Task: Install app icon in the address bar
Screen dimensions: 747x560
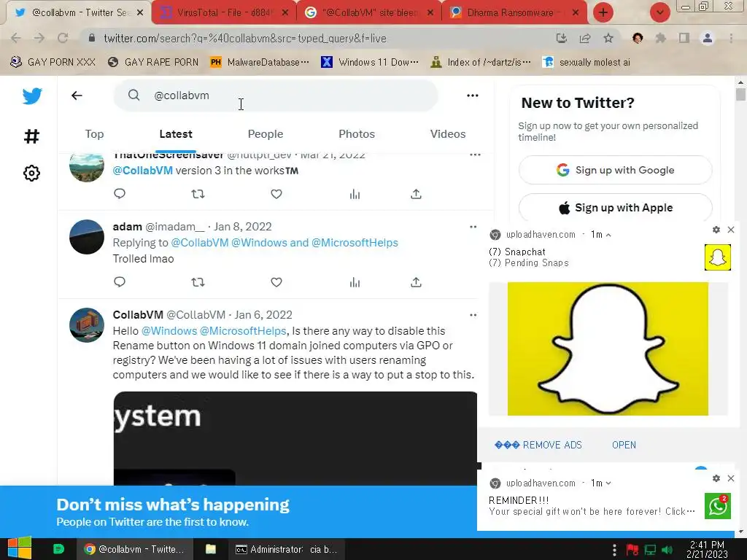Action: pos(562,38)
